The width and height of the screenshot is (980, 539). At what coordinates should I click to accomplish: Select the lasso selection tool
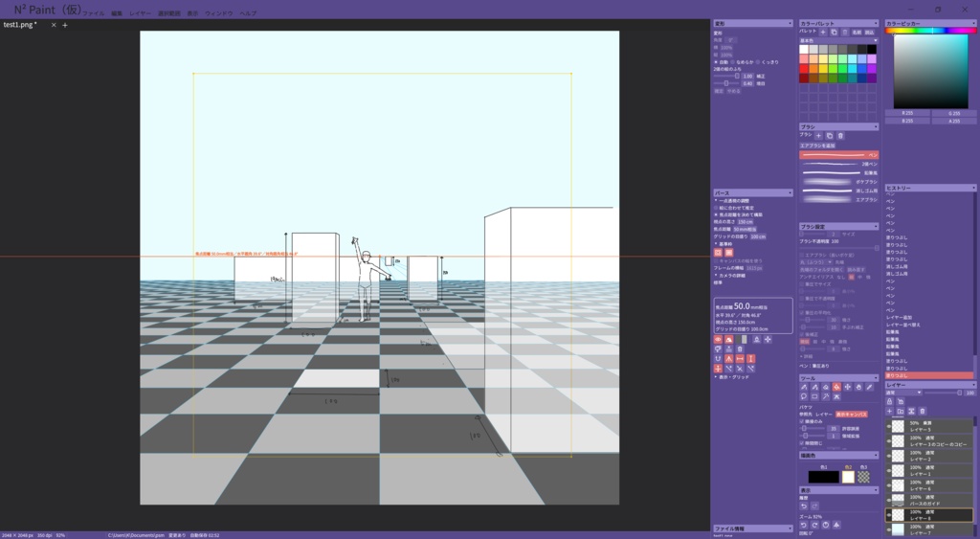coord(804,396)
